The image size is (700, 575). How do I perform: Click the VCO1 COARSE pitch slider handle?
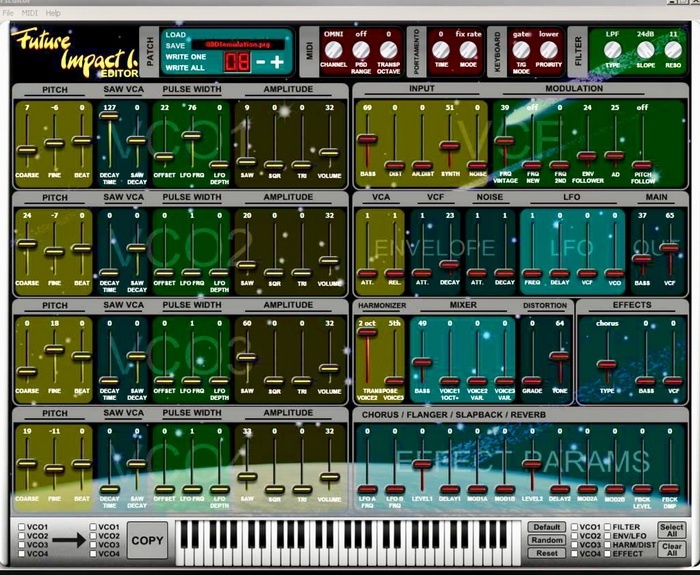click(27, 150)
